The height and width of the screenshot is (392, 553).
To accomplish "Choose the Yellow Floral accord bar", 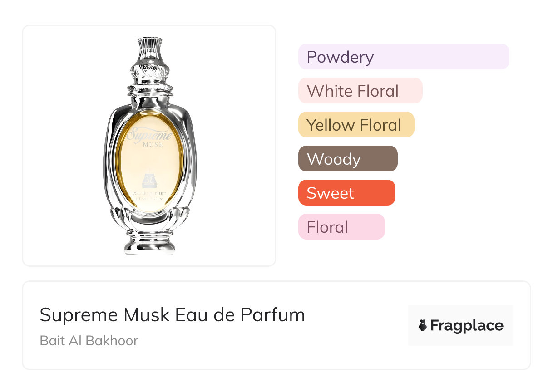I will tap(356, 125).
